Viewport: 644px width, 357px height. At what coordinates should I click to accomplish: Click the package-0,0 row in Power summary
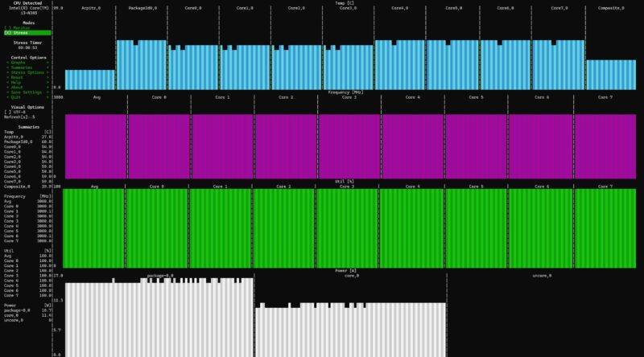tap(27, 310)
